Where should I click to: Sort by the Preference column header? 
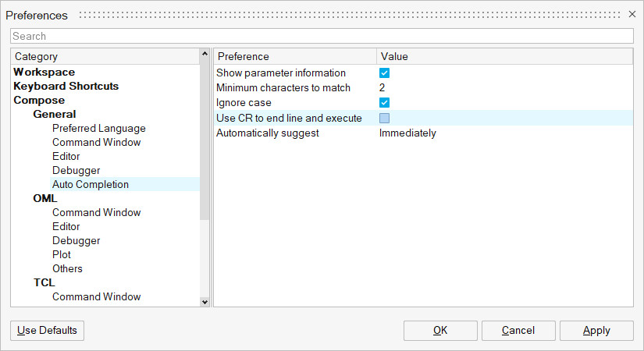(x=294, y=56)
